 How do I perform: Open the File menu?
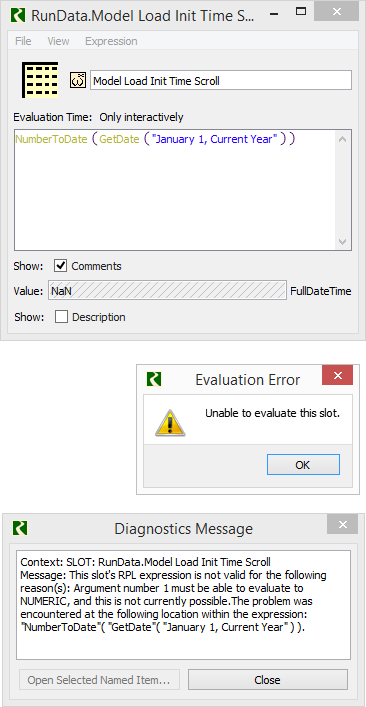click(x=23, y=41)
